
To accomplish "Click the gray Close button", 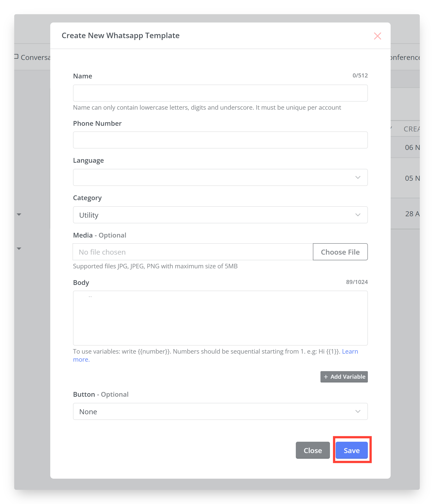I will pyautogui.click(x=313, y=450).
